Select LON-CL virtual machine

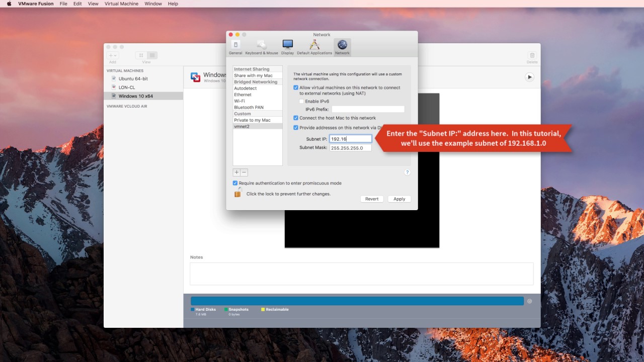click(126, 87)
